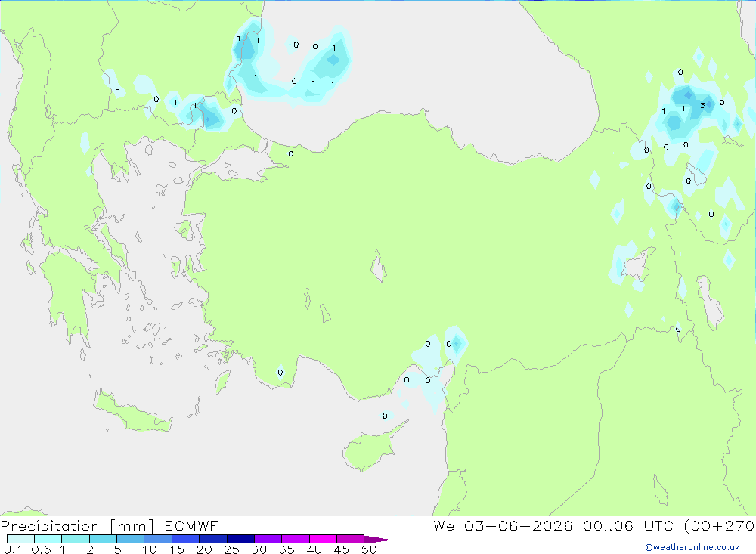This screenshot has width=756, height=554.
Task: Choose the 15–20 mm legend swatch
Action: pyautogui.click(x=186, y=539)
